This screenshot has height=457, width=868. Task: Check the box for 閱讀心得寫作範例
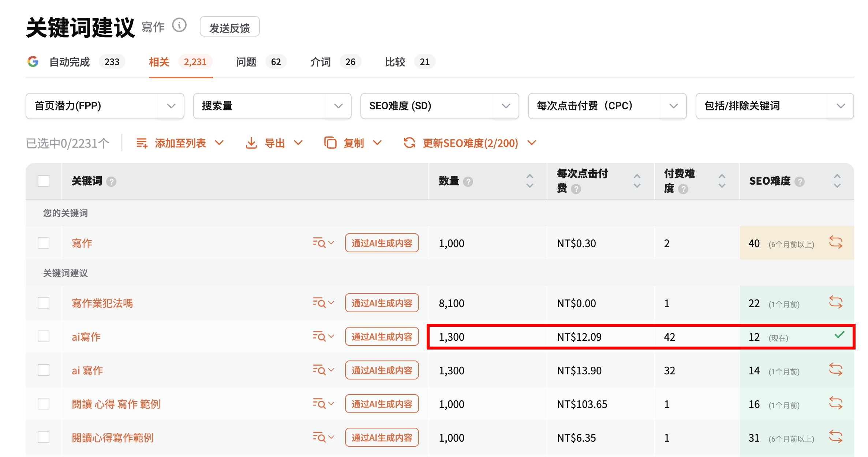pos(44,437)
